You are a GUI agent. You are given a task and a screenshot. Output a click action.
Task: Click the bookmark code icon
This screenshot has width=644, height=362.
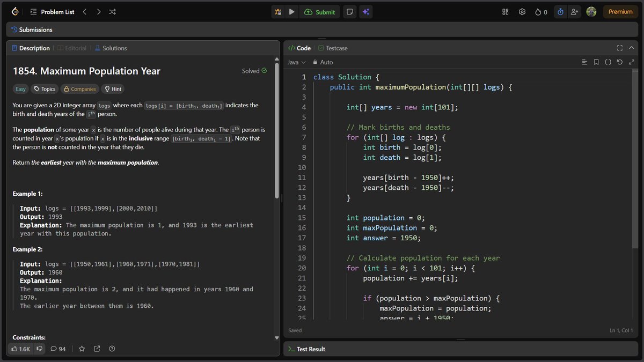[x=596, y=62]
